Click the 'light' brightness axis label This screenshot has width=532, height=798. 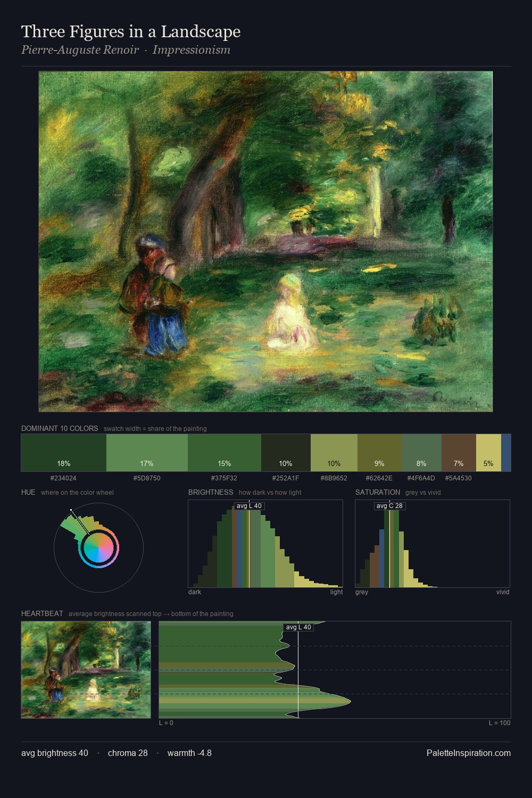(x=337, y=592)
